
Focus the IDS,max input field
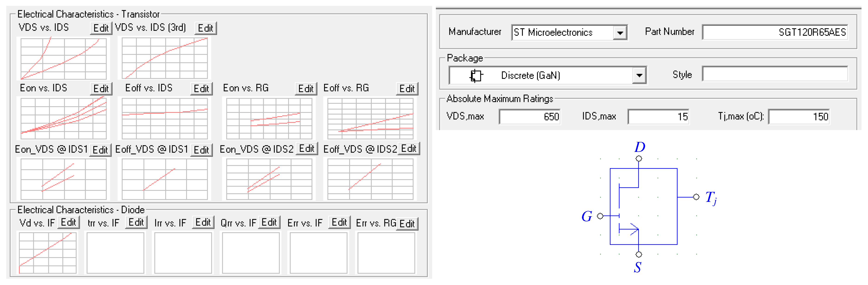click(658, 117)
